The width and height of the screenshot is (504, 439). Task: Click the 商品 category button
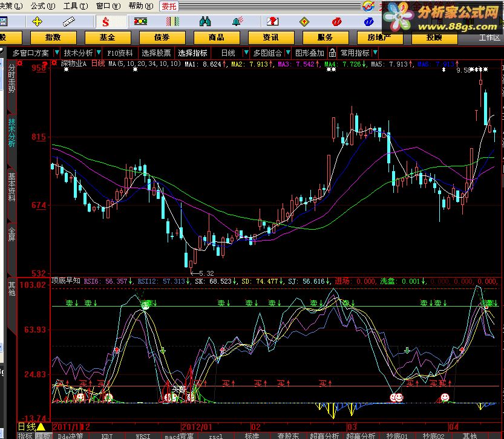pos(217,37)
